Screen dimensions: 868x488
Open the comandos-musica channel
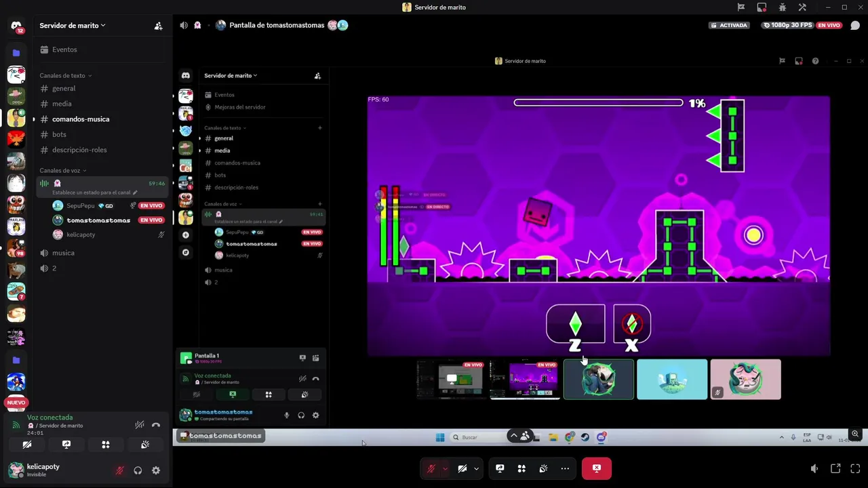[x=102, y=119]
